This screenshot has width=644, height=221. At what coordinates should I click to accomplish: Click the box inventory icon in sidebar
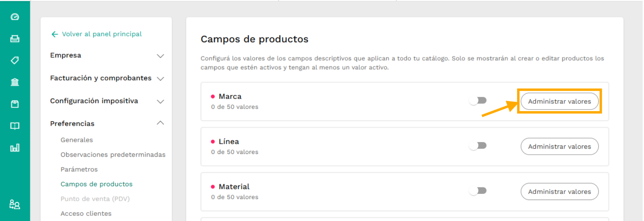pos(15,104)
